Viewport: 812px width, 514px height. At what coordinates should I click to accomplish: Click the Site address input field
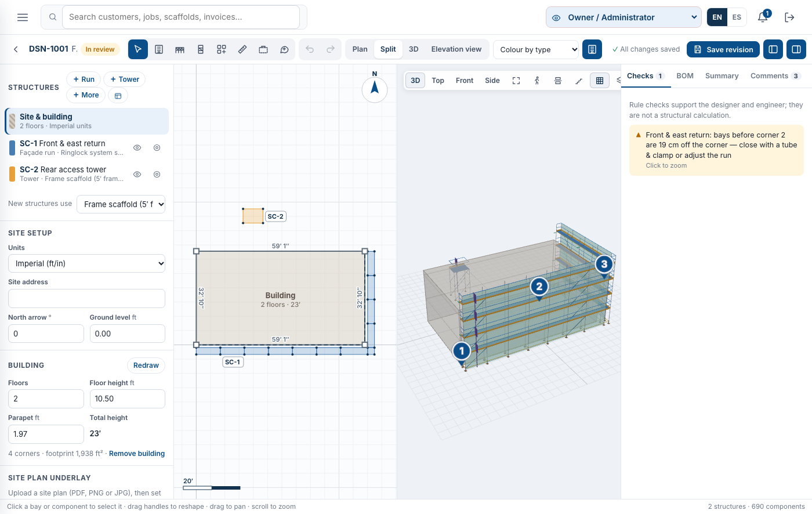click(86, 299)
